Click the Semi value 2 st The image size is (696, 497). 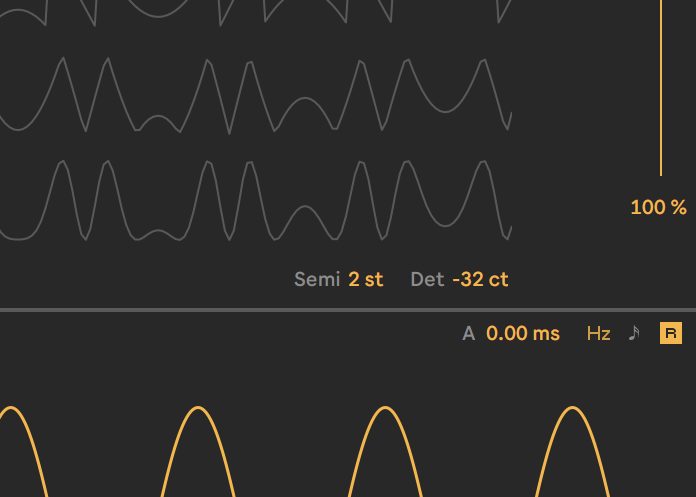click(366, 279)
